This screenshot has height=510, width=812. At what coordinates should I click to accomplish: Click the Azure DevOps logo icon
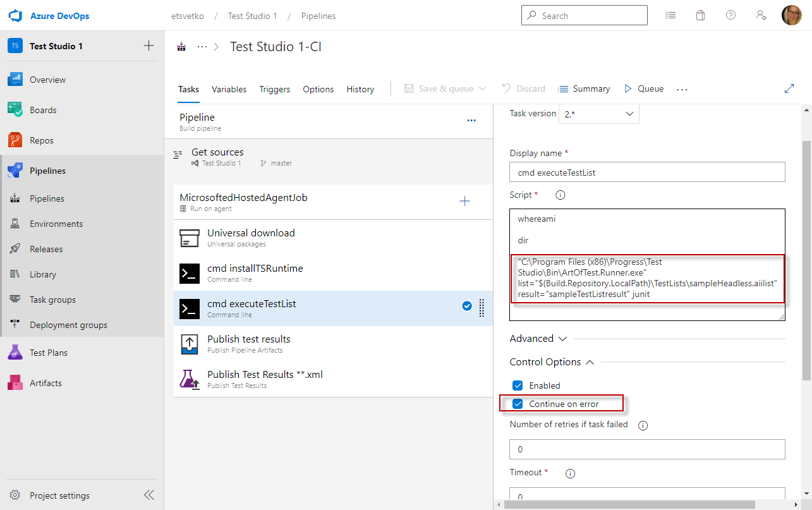pyautogui.click(x=15, y=16)
